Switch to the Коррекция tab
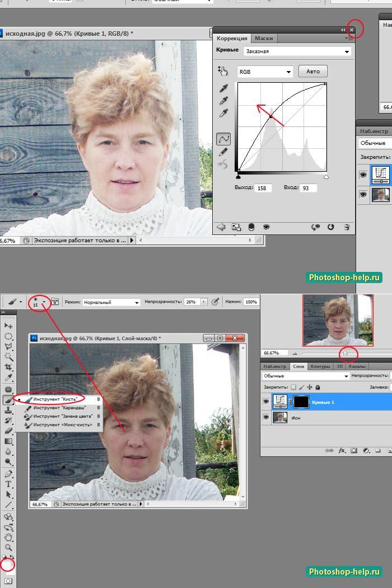Viewport: 392px width, 588px height. [232, 38]
